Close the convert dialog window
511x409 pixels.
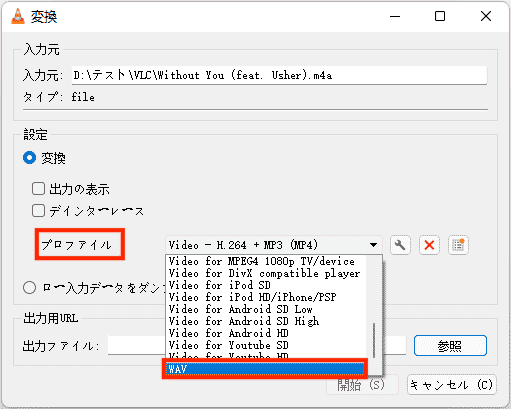point(486,16)
